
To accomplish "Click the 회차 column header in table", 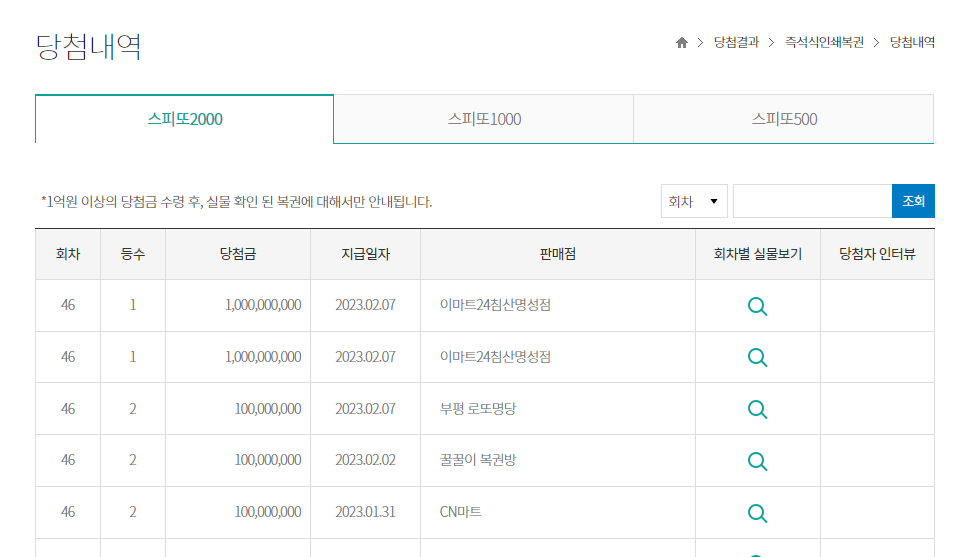I will click(67, 254).
